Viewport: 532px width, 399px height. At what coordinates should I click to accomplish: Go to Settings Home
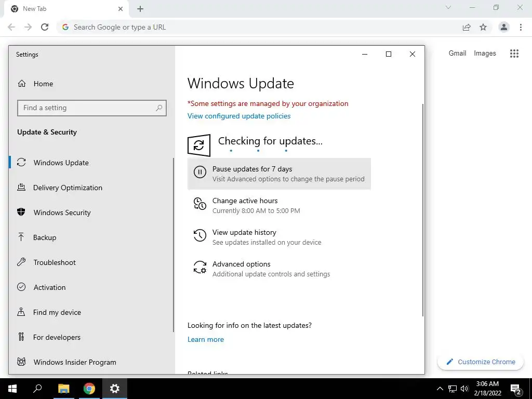tap(91, 84)
